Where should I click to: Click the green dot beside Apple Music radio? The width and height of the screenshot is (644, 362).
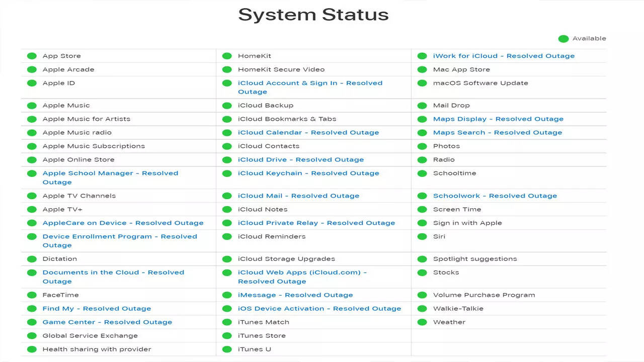[x=32, y=133]
